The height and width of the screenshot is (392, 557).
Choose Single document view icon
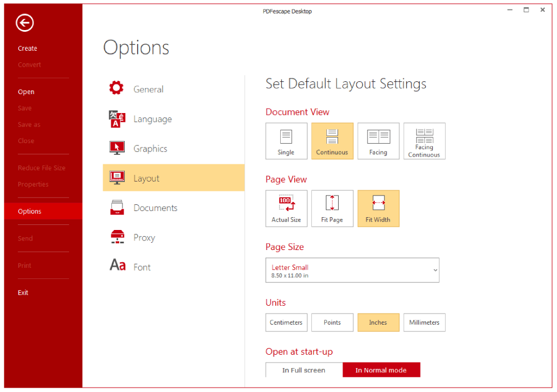click(286, 137)
